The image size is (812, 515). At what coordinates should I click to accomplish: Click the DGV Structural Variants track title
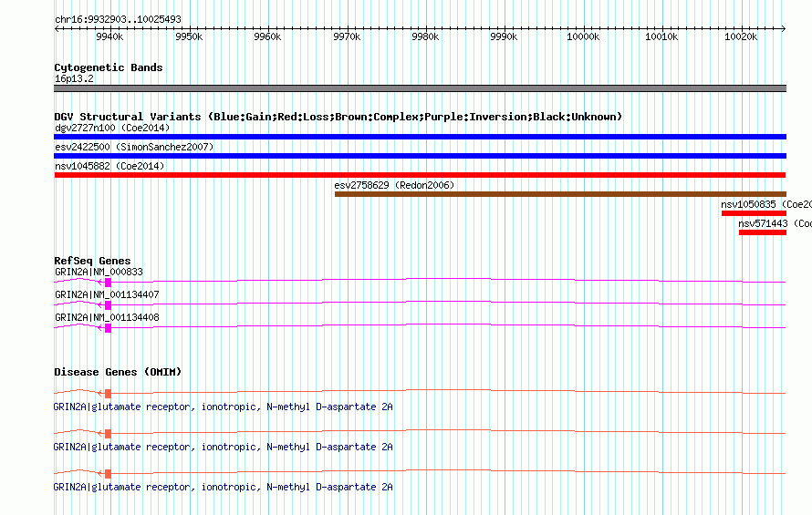click(338, 117)
